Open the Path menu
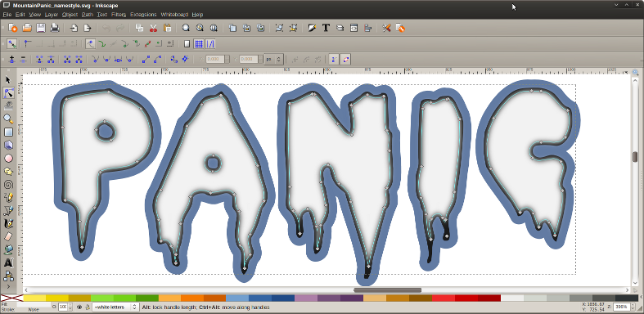This screenshot has height=314, width=644. [87, 15]
